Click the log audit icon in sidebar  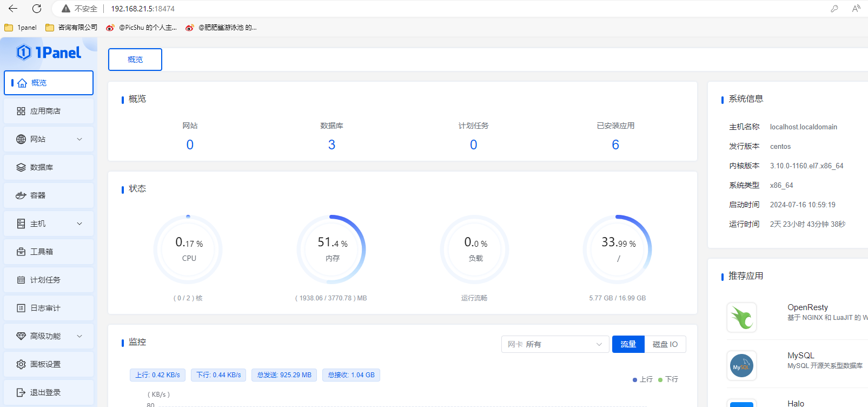(x=21, y=308)
